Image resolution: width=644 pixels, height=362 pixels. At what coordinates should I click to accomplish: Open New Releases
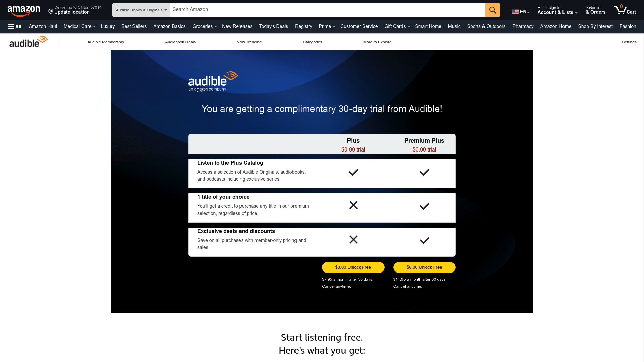237,26
